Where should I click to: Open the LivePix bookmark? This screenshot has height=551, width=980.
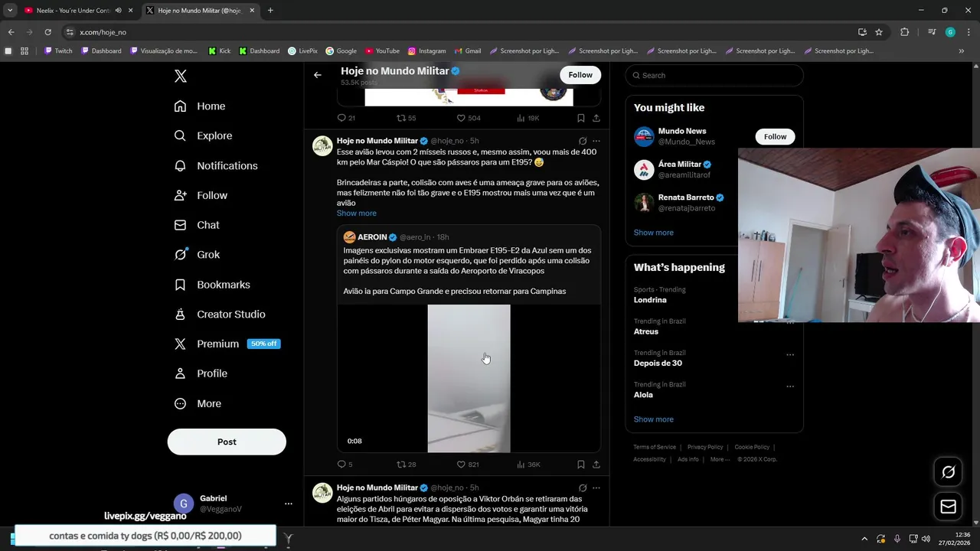pyautogui.click(x=302, y=51)
